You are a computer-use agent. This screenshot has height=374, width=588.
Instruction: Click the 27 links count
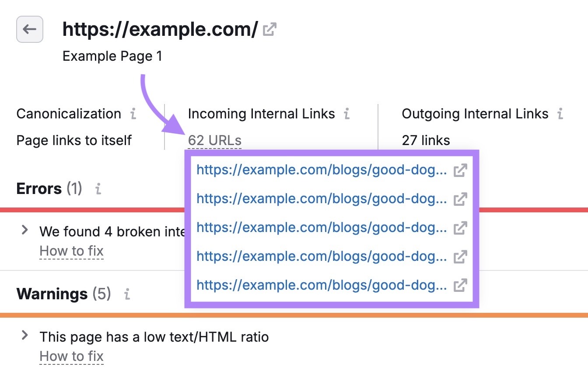426,140
